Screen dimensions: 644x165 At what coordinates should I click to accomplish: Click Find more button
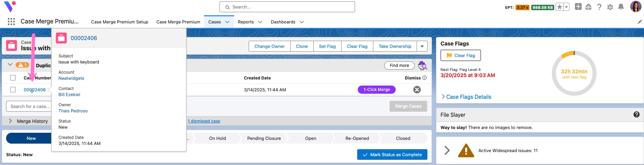[399, 66]
